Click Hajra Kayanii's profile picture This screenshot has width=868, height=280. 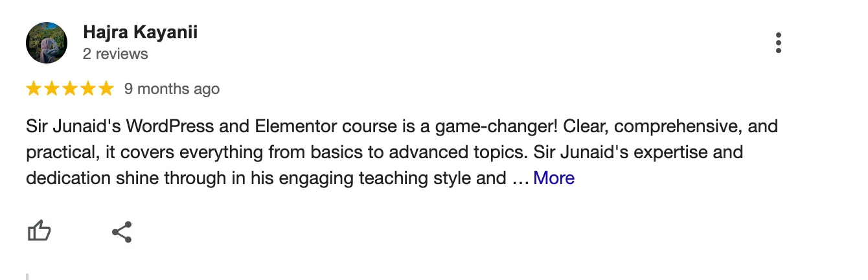(x=47, y=43)
